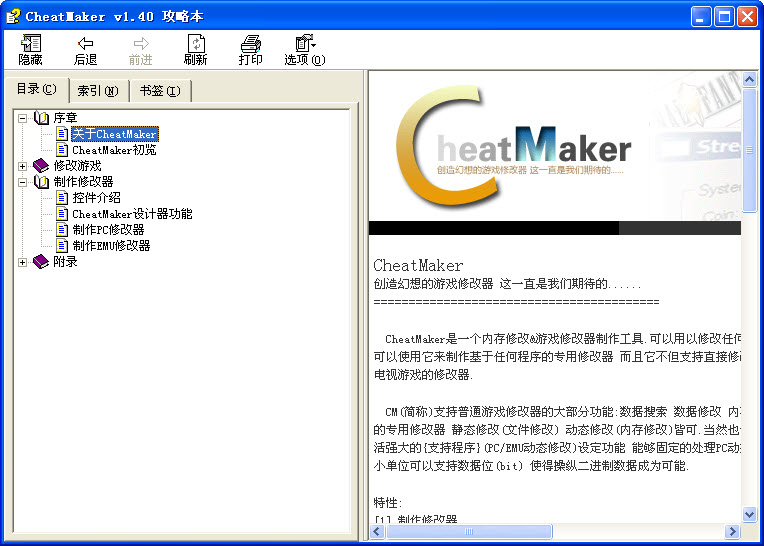Open the CheatMaker初览 topic
764x546 pixels.
pyautogui.click(x=114, y=150)
